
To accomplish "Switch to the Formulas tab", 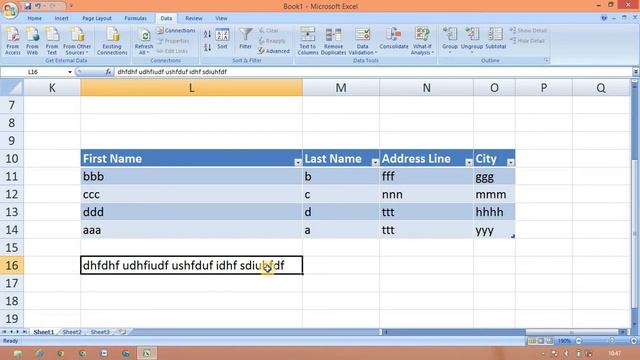I will [x=136, y=18].
